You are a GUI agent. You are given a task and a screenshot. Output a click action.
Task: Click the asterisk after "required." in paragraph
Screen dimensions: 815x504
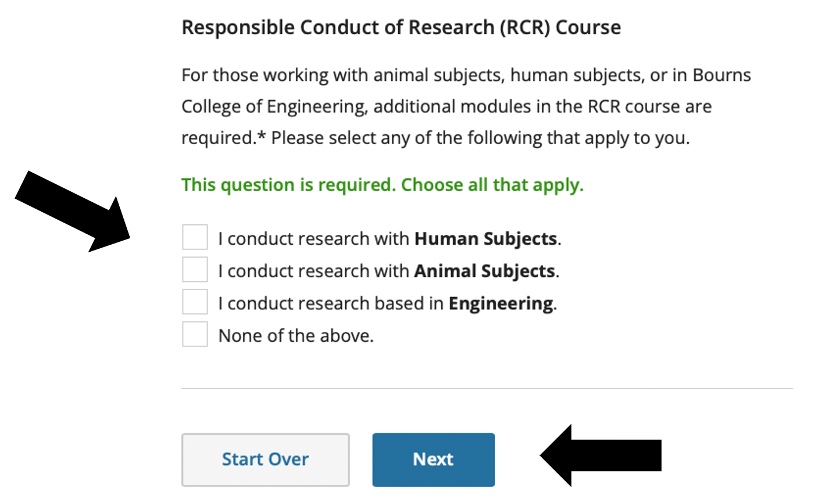coord(262,136)
